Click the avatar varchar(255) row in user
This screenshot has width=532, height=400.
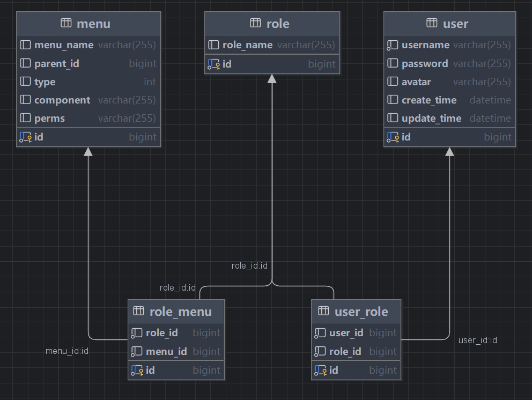(449, 82)
